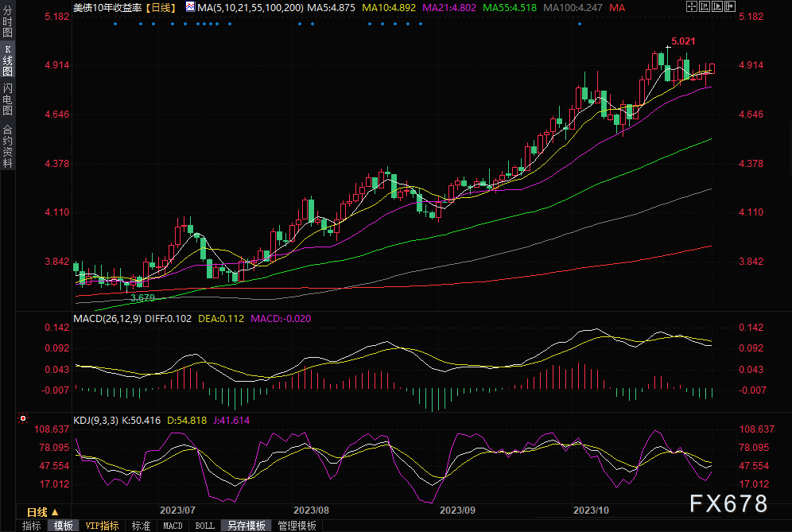Click the small red circle icon beside KDJ

22,418
